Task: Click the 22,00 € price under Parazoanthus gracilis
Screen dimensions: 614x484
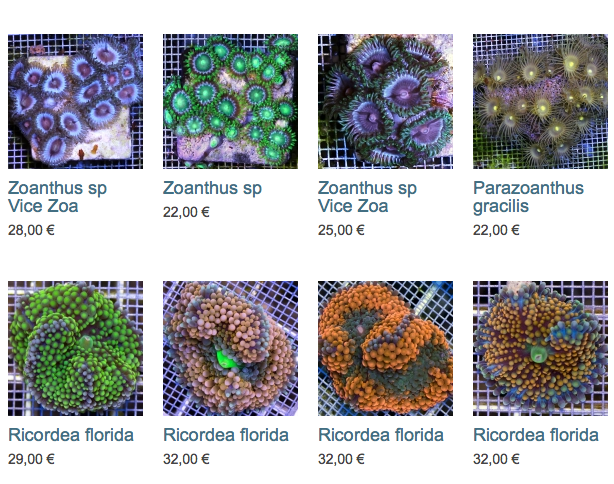Action: (x=497, y=230)
